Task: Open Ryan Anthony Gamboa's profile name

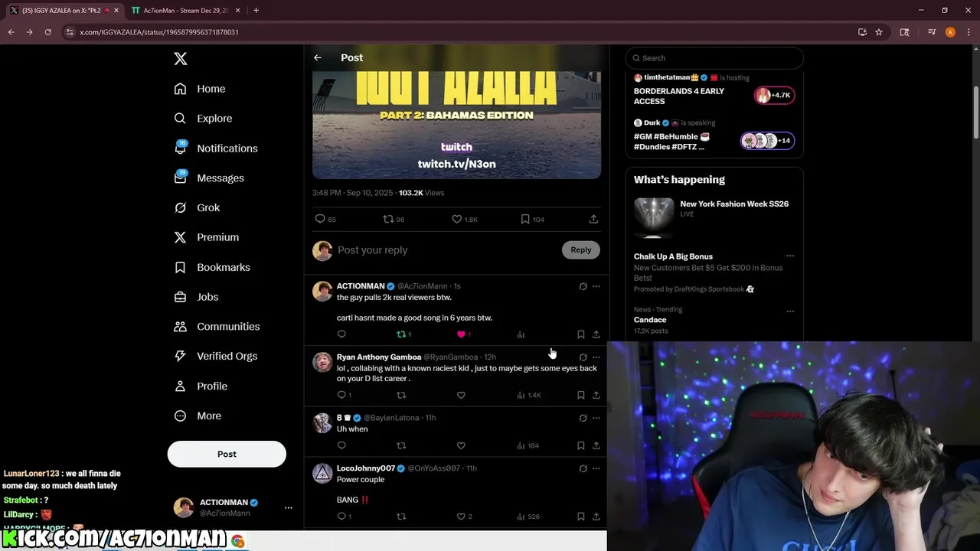Action: (379, 357)
